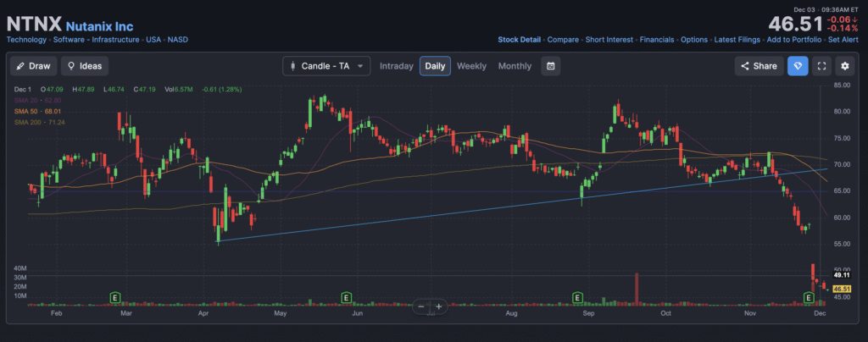The image size is (868, 342).
Task: Select the Daily timeframe
Action: 435,66
